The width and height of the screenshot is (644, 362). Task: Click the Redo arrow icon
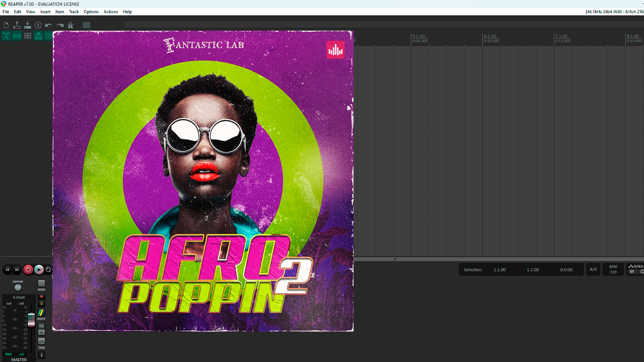60,25
